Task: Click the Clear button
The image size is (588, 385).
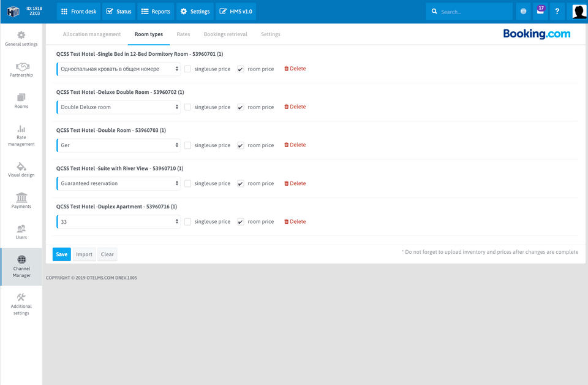Action: tap(107, 254)
